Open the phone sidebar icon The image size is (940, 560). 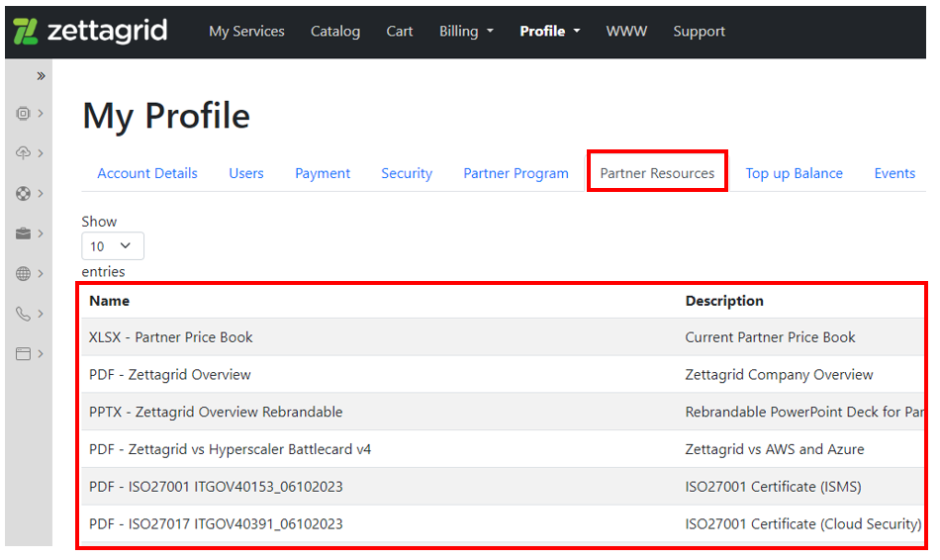(x=23, y=314)
